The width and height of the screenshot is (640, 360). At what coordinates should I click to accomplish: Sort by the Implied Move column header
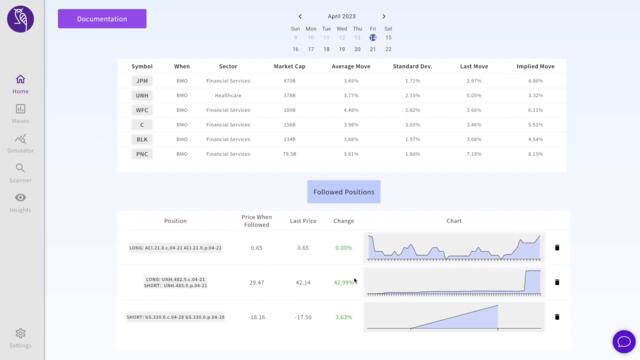click(536, 66)
